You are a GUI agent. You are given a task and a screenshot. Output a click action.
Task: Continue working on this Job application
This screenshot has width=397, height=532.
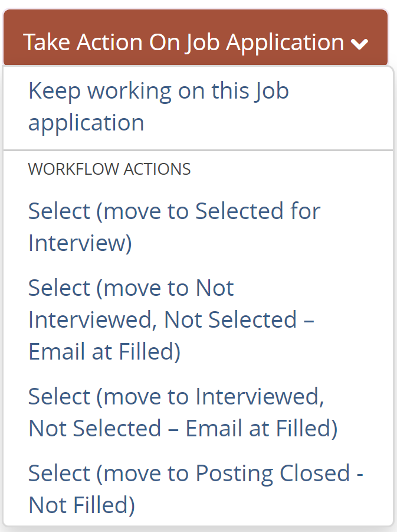(x=158, y=107)
